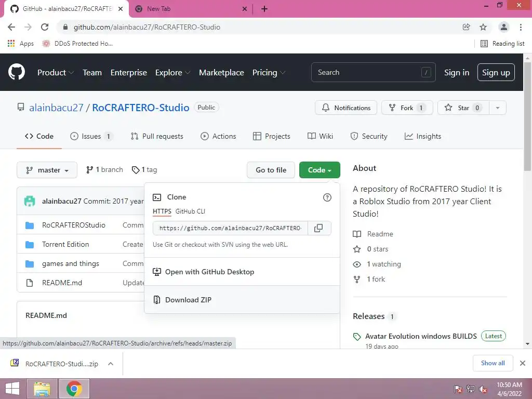Image resolution: width=532 pixels, height=399 pixels.
Task: Click Show all downloads
Action: click(493, 363)
